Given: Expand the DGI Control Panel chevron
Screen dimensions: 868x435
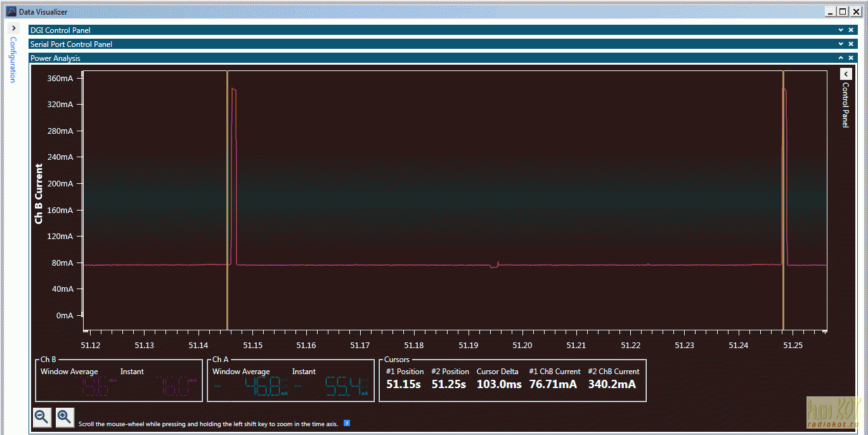Looking at the screenshot, I should [841, 30].
